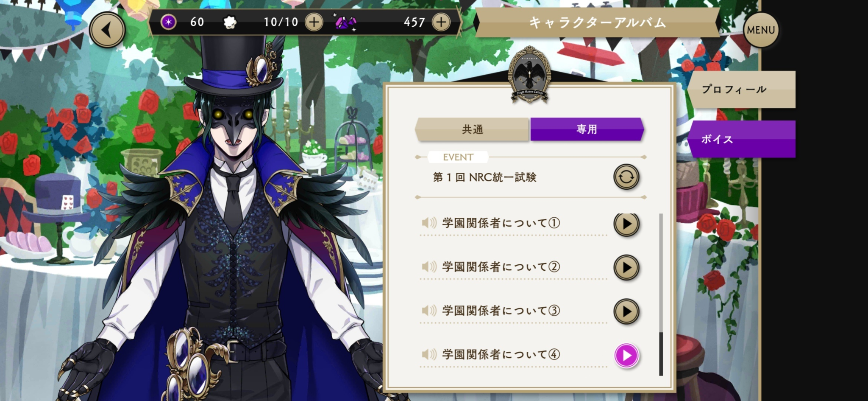Click the highlighted pink play button for voice ④

(626, 355)
